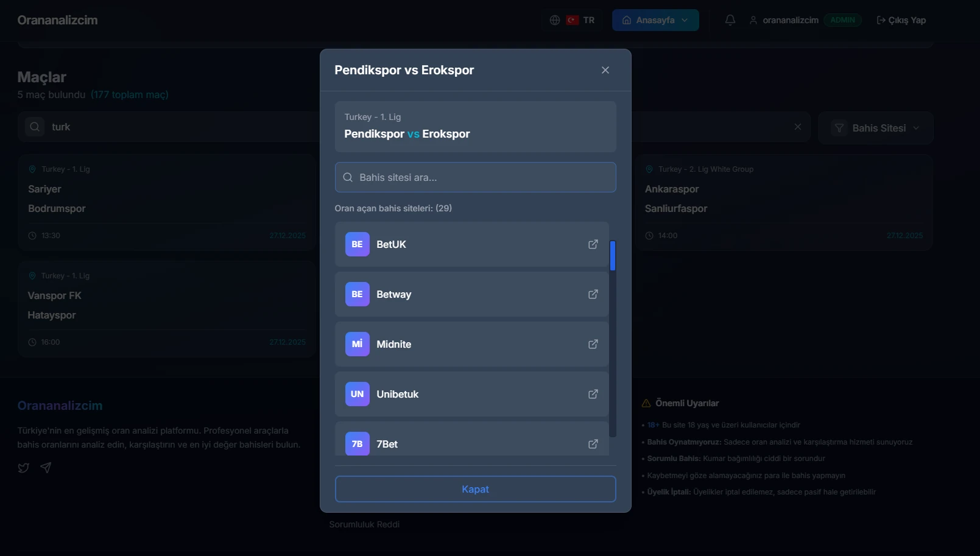Expand the Anasayfa dropdown menu
980x556 pixels.
click(655, 20)
